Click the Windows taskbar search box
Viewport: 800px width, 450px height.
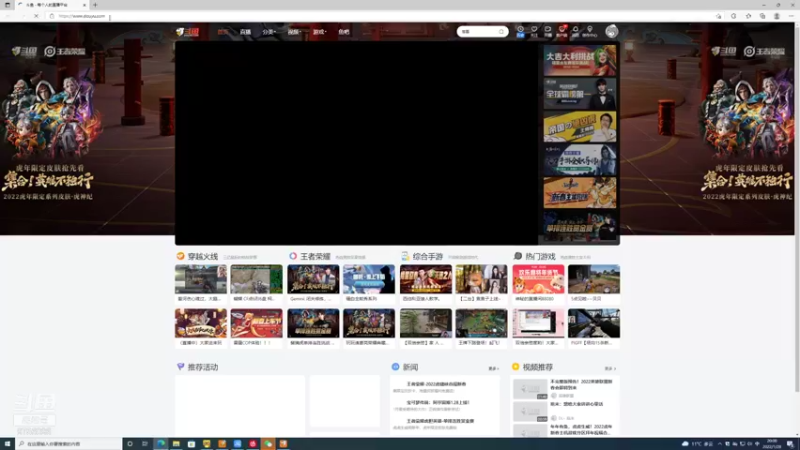tap(68, 444)
